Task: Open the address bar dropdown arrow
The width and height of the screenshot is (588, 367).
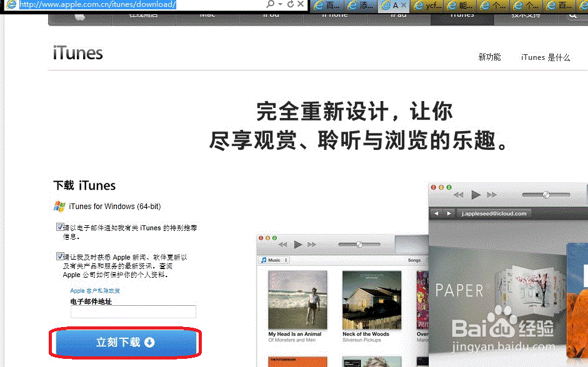Action: click(280, 4)
